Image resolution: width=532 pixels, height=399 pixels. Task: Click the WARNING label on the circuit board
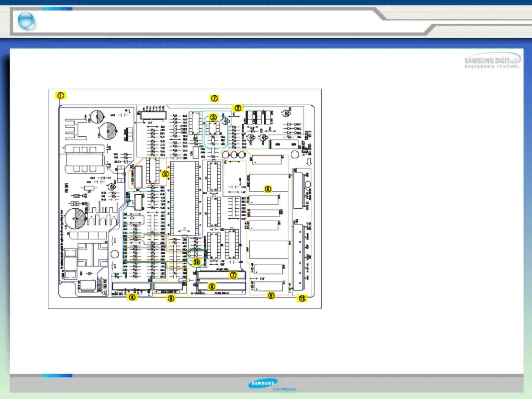[x=100, y=285]
